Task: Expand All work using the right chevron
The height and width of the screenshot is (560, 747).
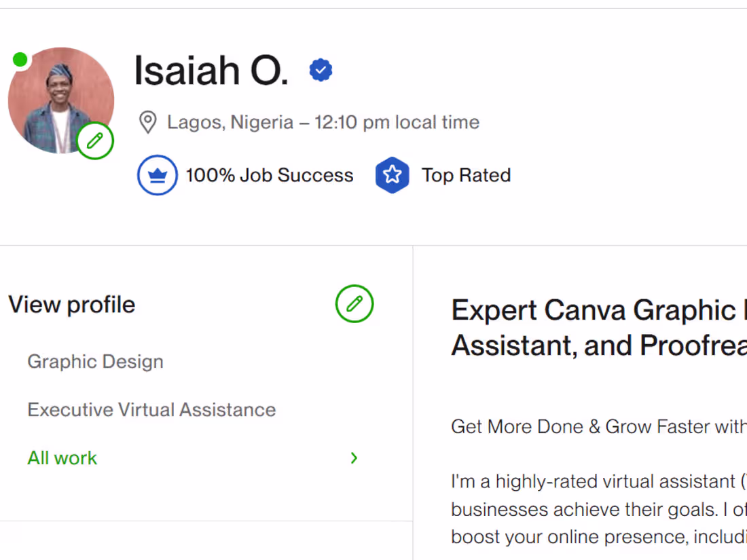Action: tap(353, 458)
